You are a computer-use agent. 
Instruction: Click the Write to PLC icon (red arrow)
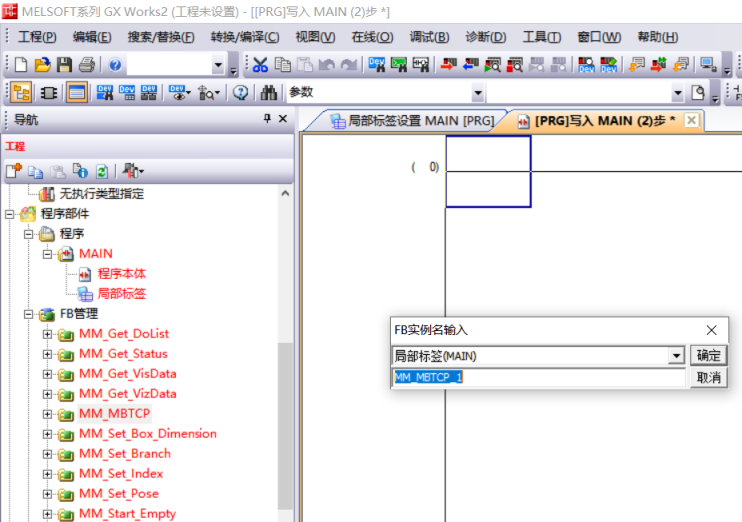448,64
